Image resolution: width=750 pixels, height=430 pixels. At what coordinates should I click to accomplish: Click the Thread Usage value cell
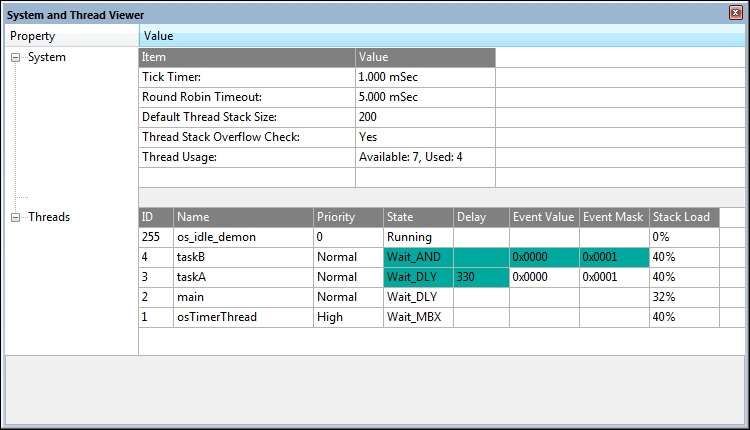(x=410, y=157)
